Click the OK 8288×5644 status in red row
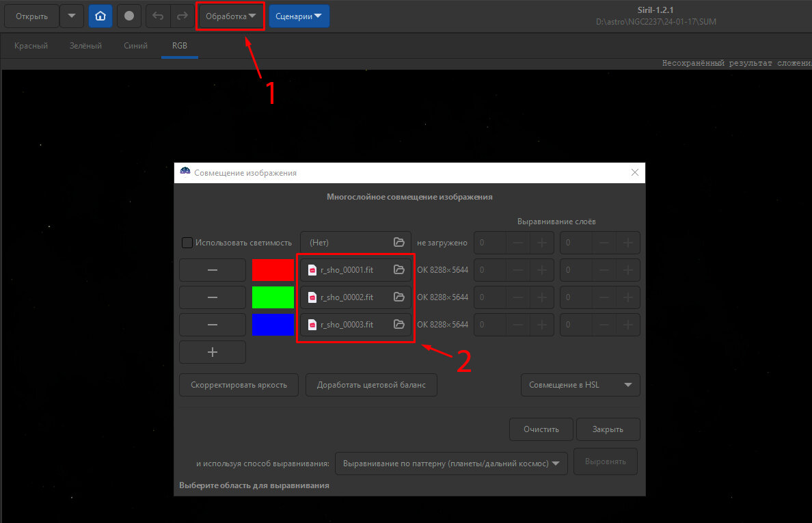This screenshot has height=523, width=812. pos(442,270)
